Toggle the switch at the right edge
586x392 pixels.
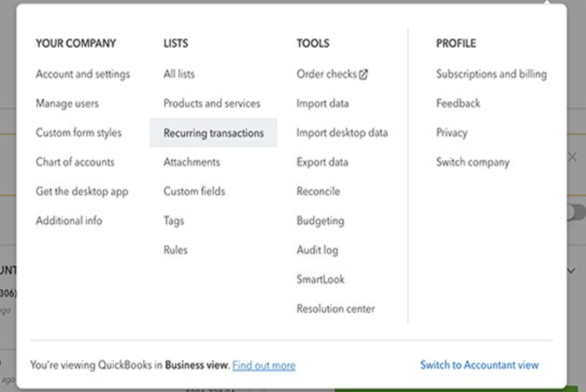tap(575, 213)
